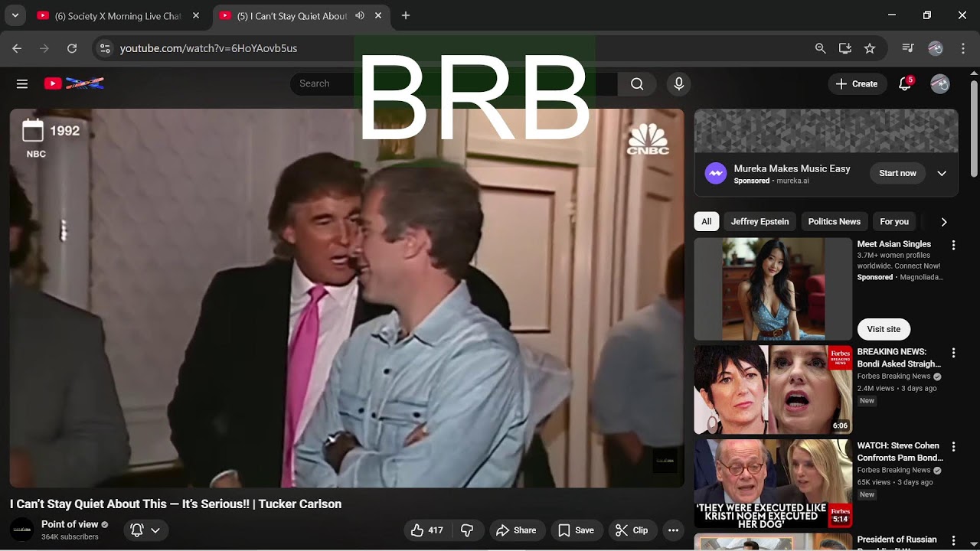Select the Politics News filter chip

tap(834, 222)
